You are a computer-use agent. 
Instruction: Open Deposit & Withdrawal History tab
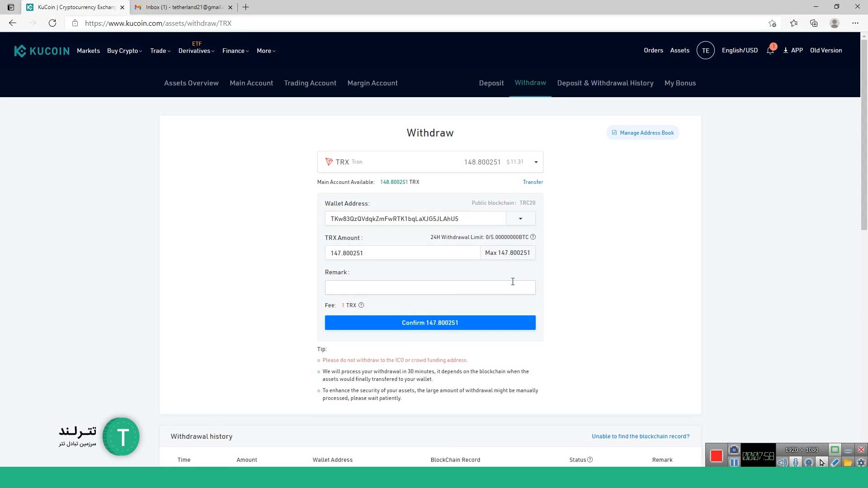(605, 83)
